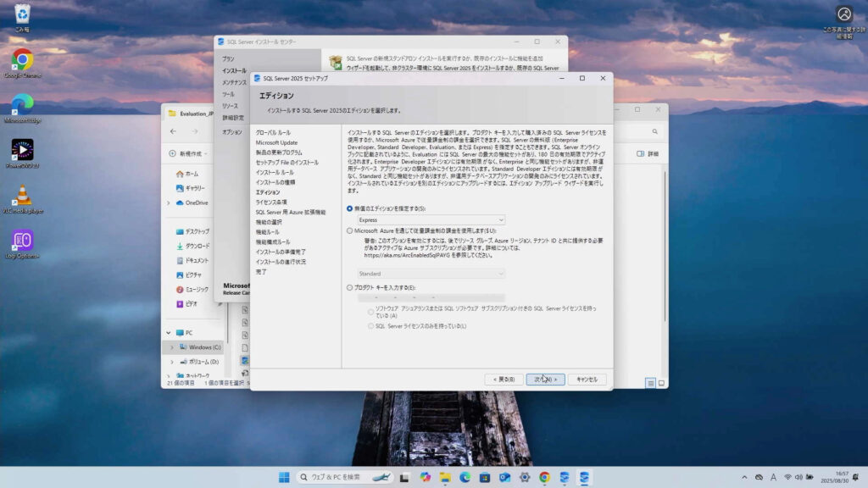Open the Recycle Bin desktop icon
This screenshot has height=488, width=868.
pos(22,17)
